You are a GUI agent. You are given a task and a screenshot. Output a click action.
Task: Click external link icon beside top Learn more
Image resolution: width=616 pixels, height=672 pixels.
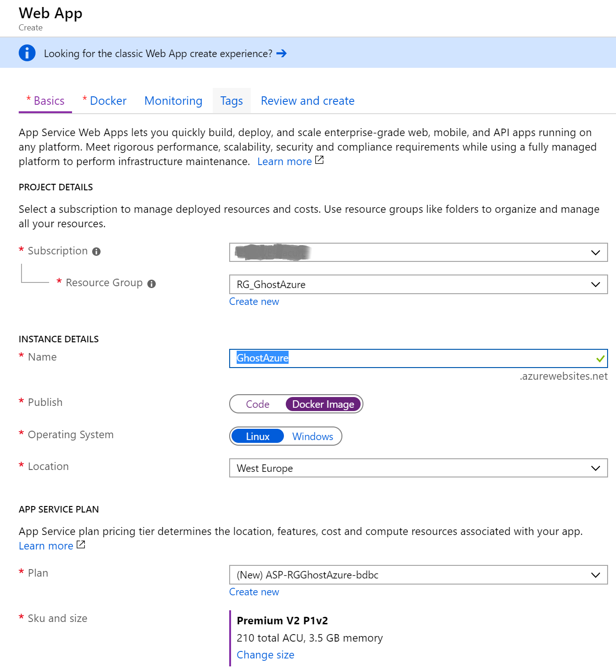tap(319, 160)
